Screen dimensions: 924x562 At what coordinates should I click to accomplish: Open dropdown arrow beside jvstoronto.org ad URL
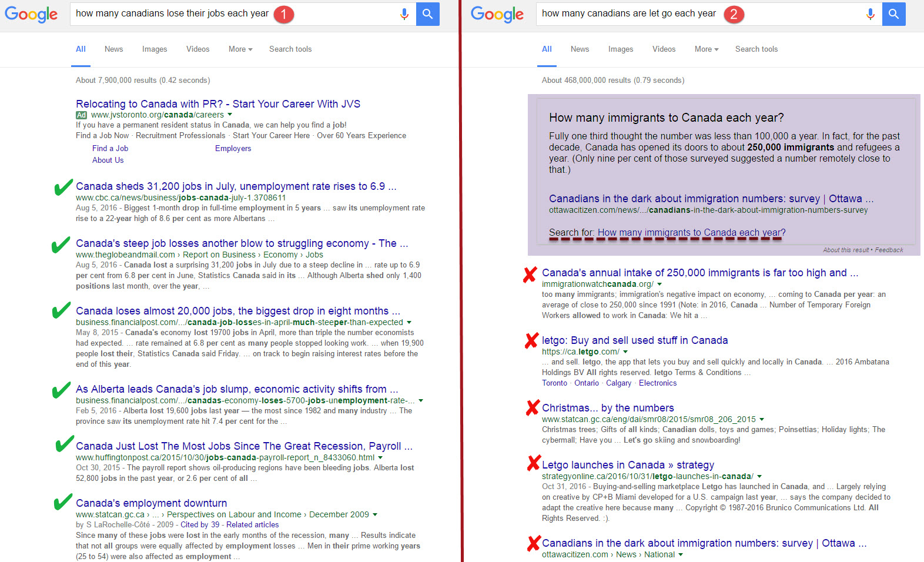(230, 115)
